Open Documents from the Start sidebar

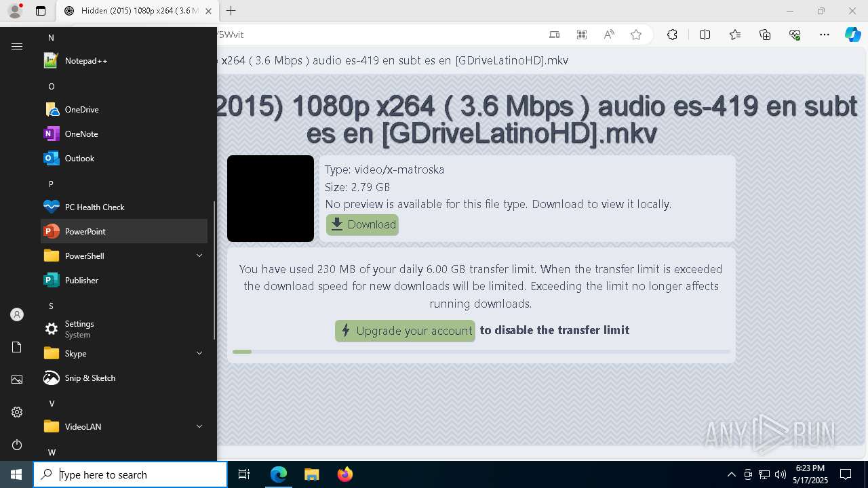17,347
